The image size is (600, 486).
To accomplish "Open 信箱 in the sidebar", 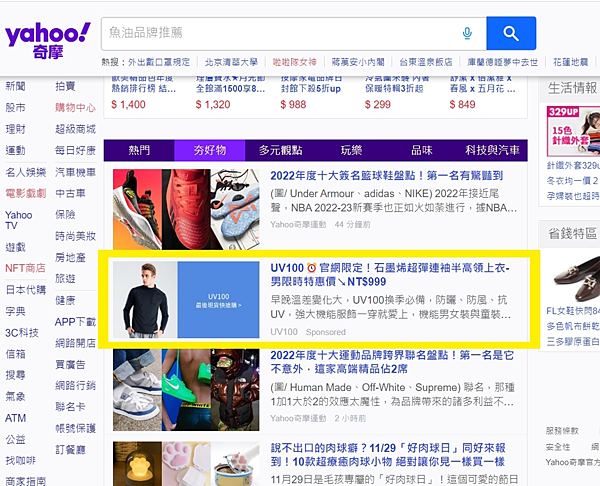I will tap(15, 354).
